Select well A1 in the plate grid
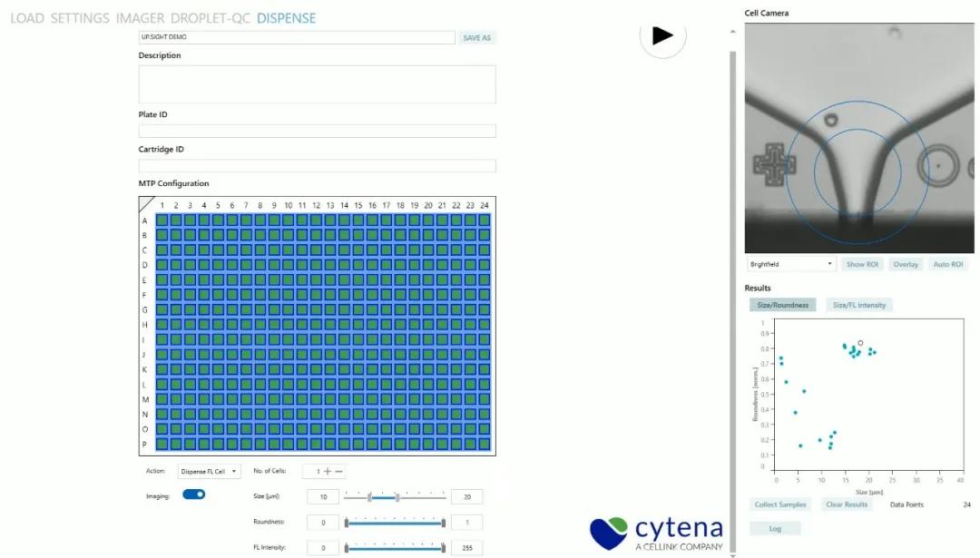 [x=162, y=220]
